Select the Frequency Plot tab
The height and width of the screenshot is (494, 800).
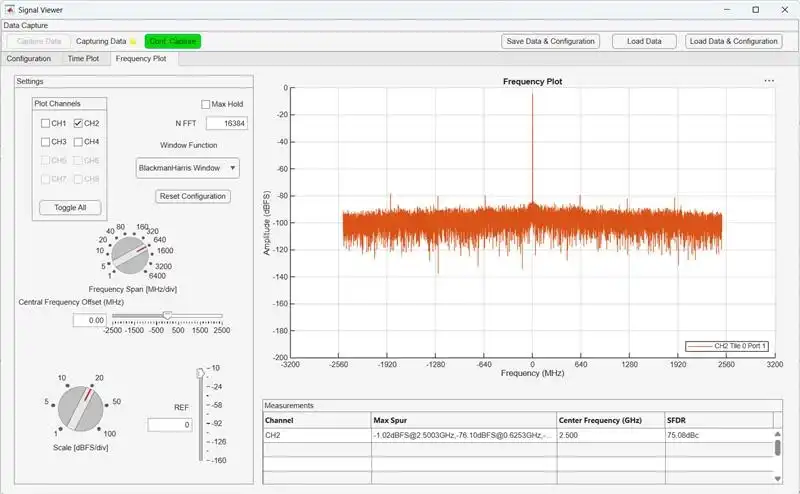tap(141, 59)
